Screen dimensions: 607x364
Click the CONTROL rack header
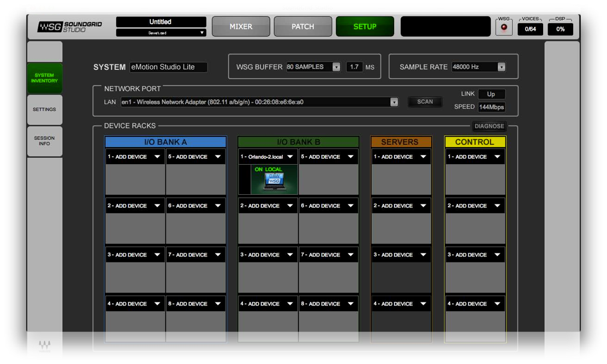[x=475, y=142]
